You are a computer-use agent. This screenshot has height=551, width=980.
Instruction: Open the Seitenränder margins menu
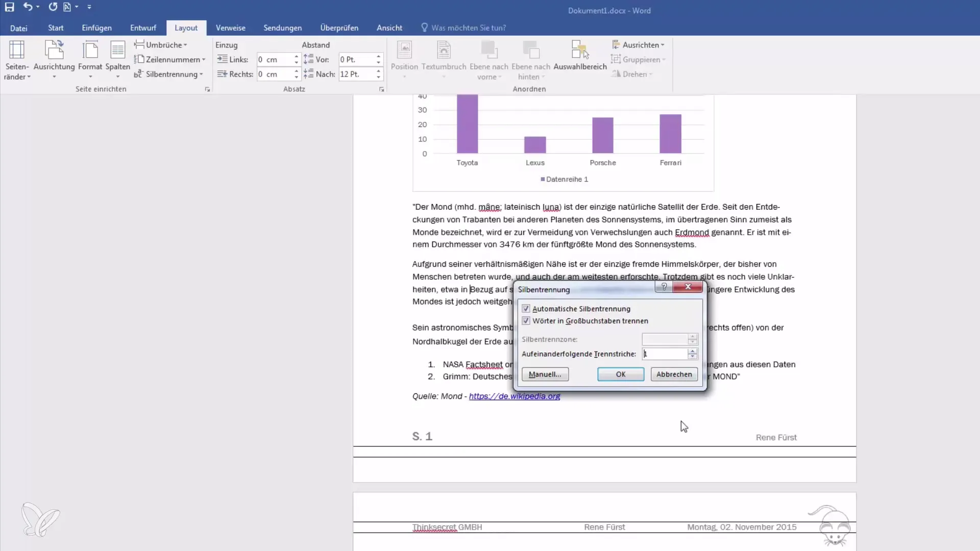17,60
